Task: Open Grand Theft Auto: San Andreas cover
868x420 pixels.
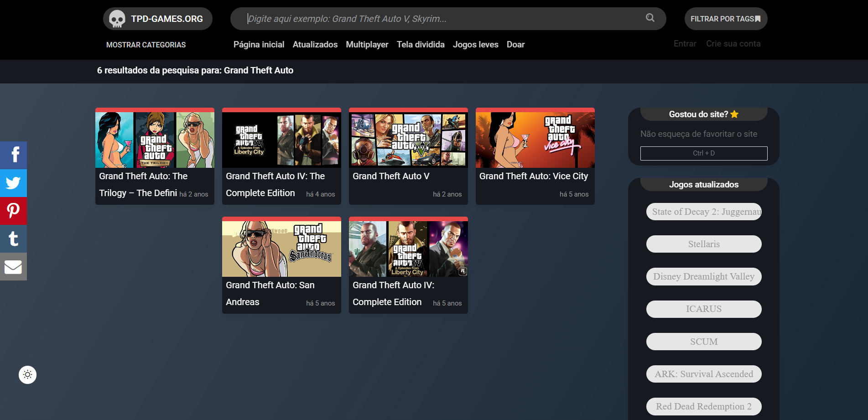Action: 281,249
